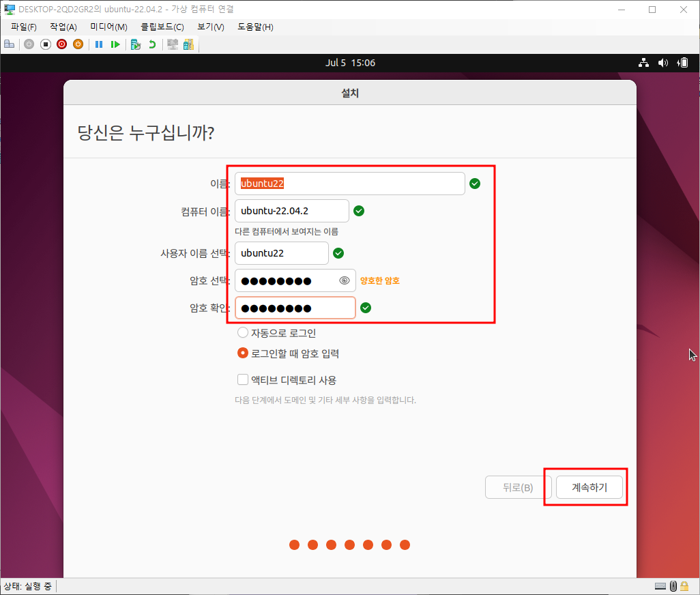Click the enhanced session toolbar icon

173,44
